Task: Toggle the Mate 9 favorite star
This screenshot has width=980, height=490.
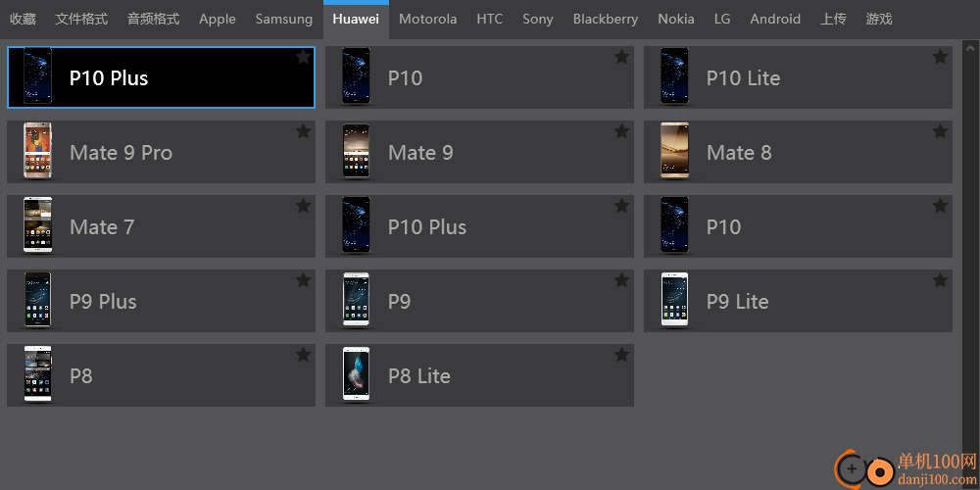Action: 621,131
